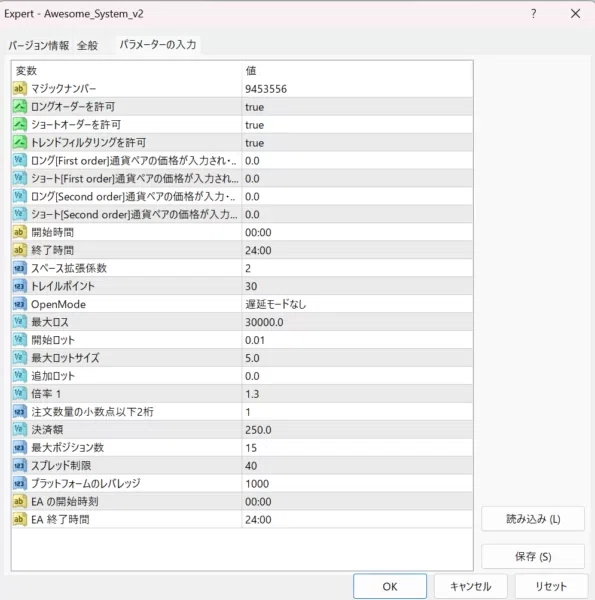
Task: Click the 123 icon beside スペース拡張係数
Action: click(20, 268)
